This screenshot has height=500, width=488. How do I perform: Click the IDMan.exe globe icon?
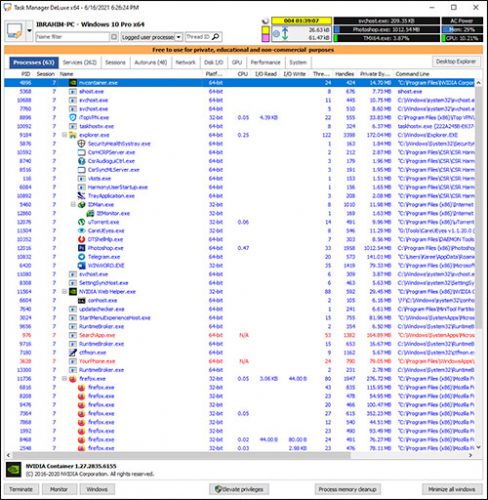tap(81, 204)
